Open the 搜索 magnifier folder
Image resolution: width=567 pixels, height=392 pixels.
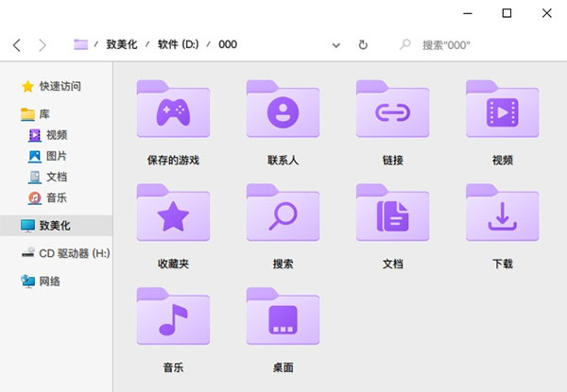coord(283,216)
